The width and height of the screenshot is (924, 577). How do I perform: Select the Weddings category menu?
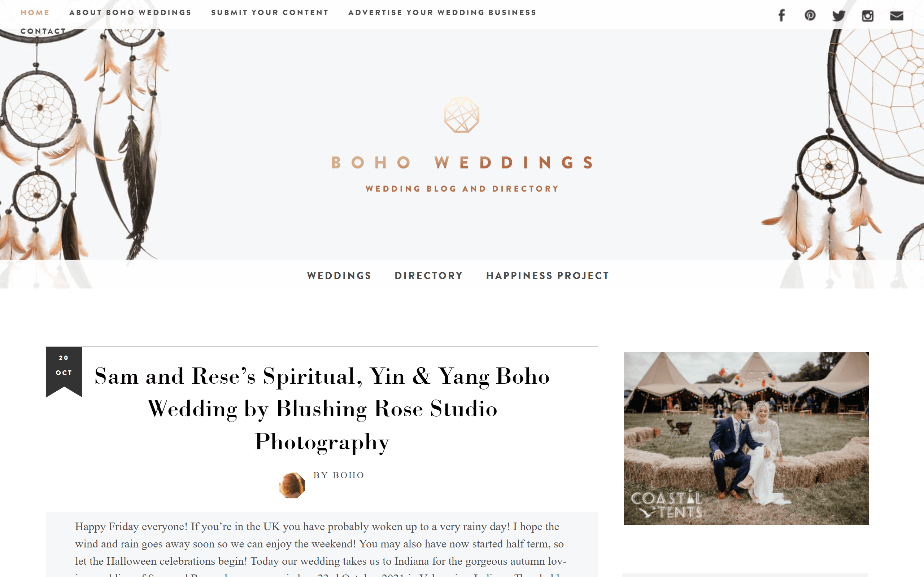pos(339,276)
